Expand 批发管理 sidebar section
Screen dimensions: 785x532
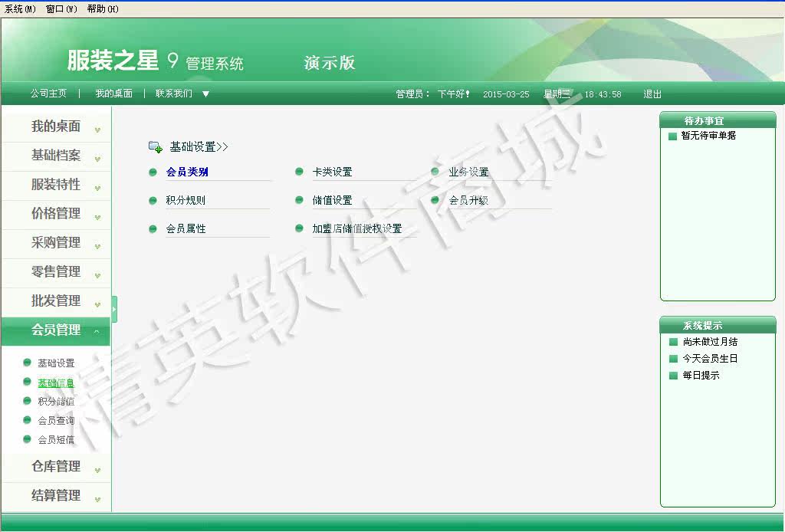click(56, 300)
